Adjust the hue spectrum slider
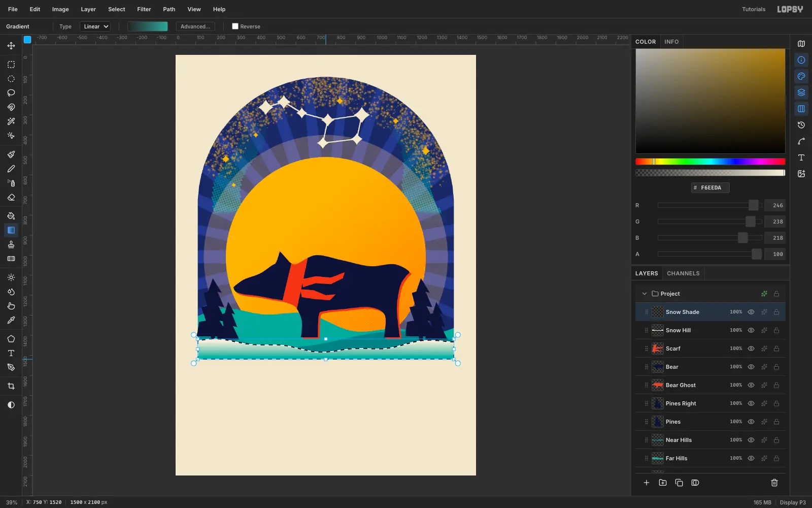Viewport: 812px width, 508px height. 710,162
